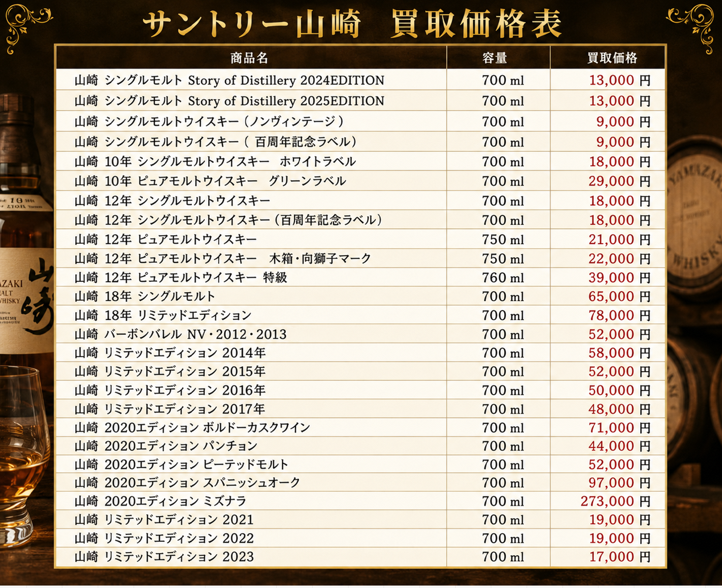The width and height of the screenshot is (722, 588).
Task: Select '700 ml' in the リミテッドエディション 2023 row
Action: [503, 557]
